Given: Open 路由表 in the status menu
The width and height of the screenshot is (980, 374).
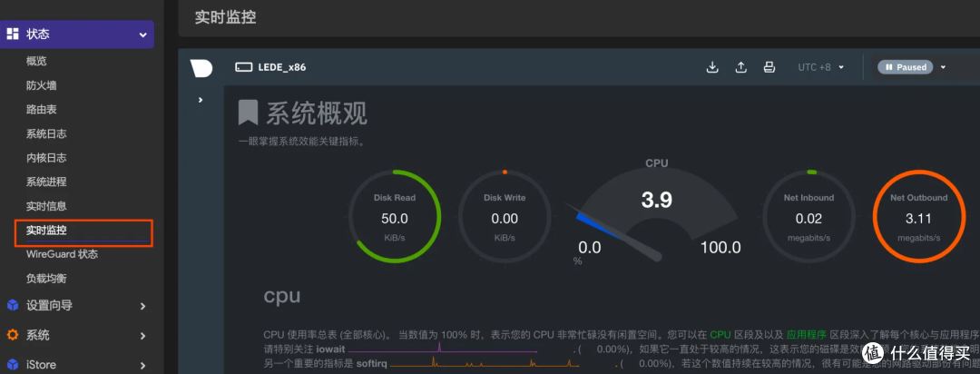Looking at the screenshot, I should click(x=41, y=110).
